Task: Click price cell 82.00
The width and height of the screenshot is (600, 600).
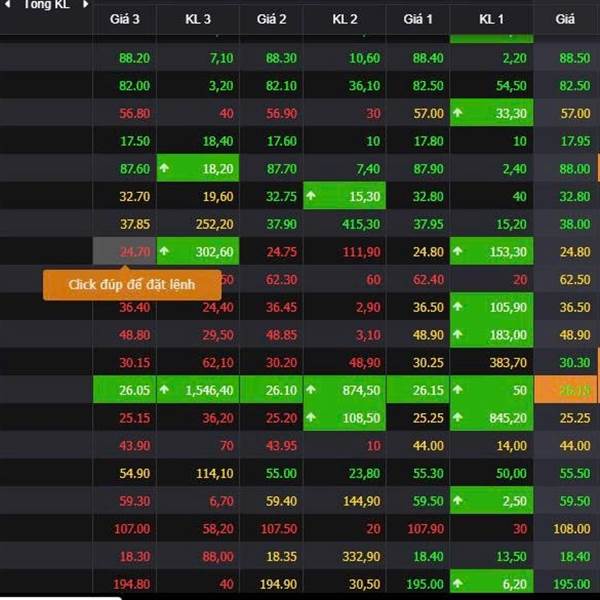Action: (x=124, y=85)
